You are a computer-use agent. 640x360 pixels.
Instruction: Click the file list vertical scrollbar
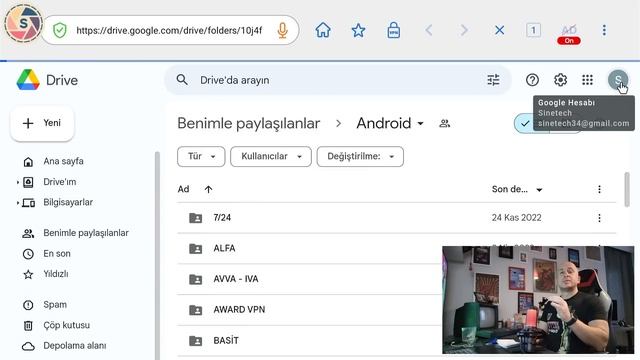[x=627, y=189]
